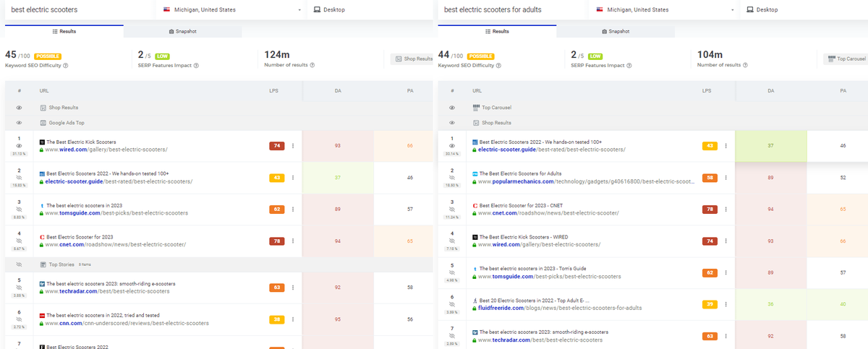Switch to Snapshot tab in right panel
Image resolution: width=868 pixels, height=349 pixels.
[x=616, y=32]
